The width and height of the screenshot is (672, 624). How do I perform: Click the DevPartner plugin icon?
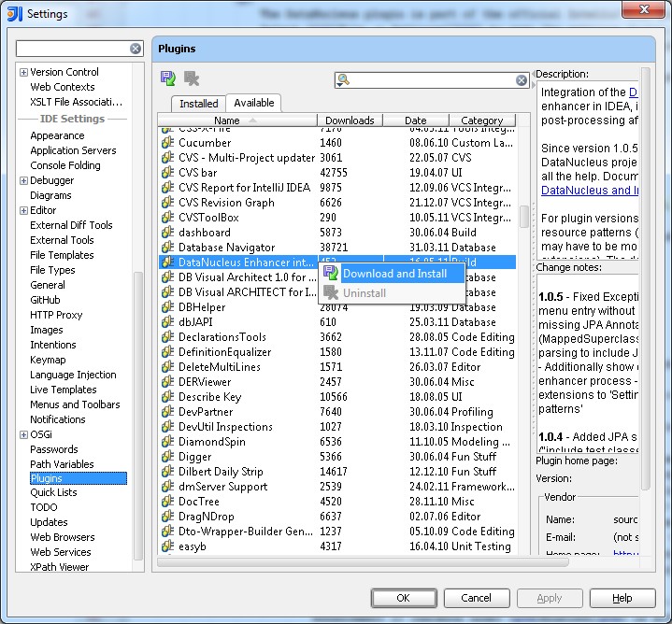coord(167,412)
